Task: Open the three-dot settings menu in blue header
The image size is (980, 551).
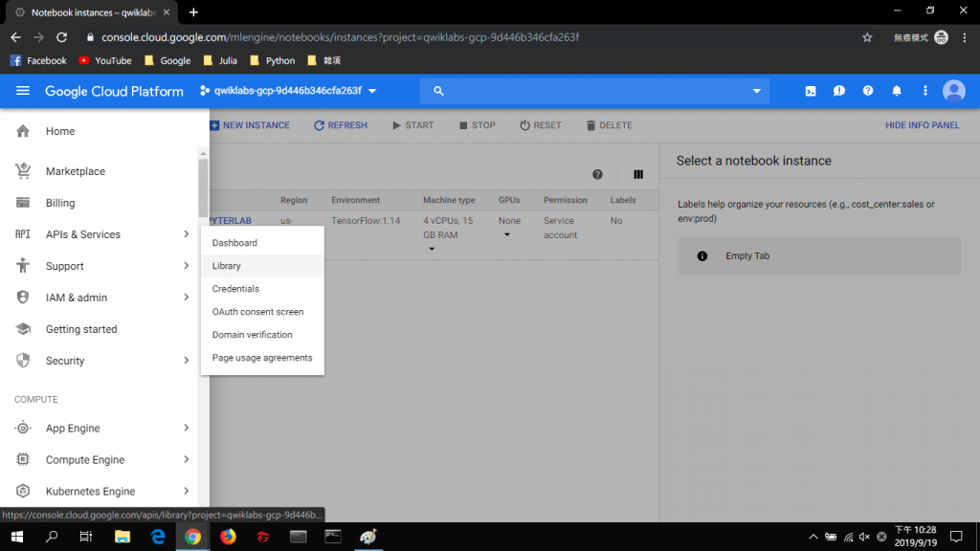Action: click(925, 91)
